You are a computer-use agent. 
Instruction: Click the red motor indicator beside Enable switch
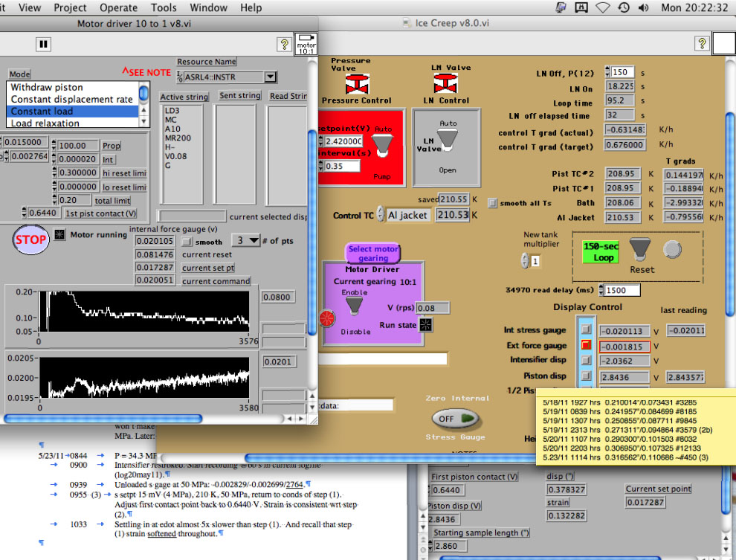coord(327,318)
